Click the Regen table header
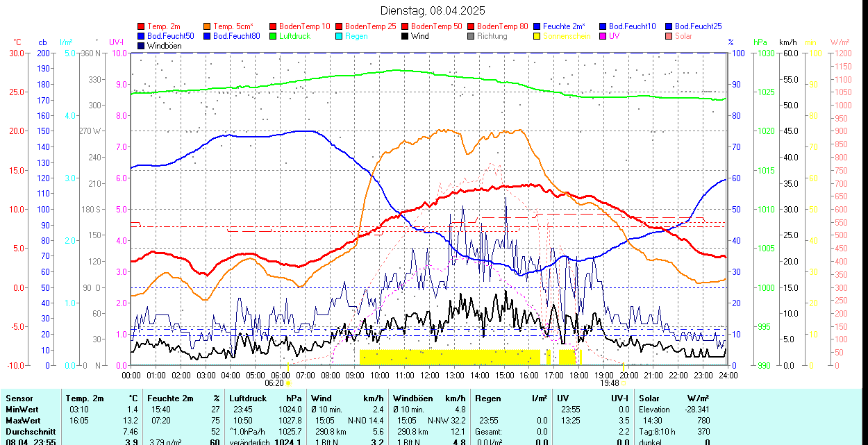The image size is (868, 445). (488, 398)
